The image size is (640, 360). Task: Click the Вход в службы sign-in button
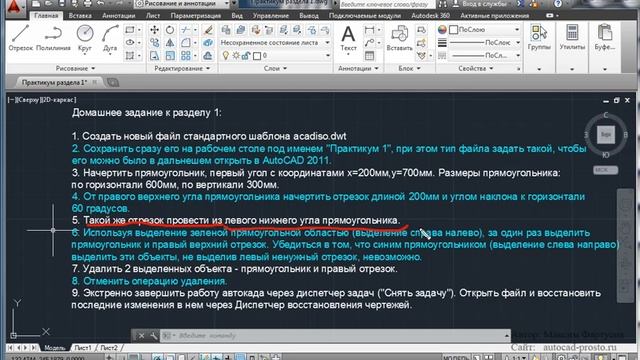(x=481, y=4)
